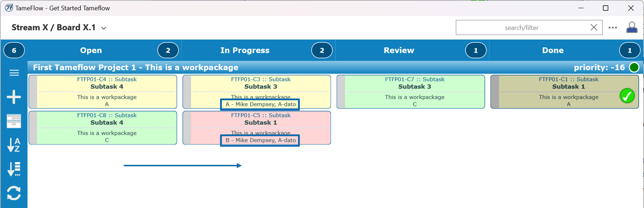Viewport: 644px width, 208px height.
Task: Maximize the TameFlow window
Action: point(605,8)
